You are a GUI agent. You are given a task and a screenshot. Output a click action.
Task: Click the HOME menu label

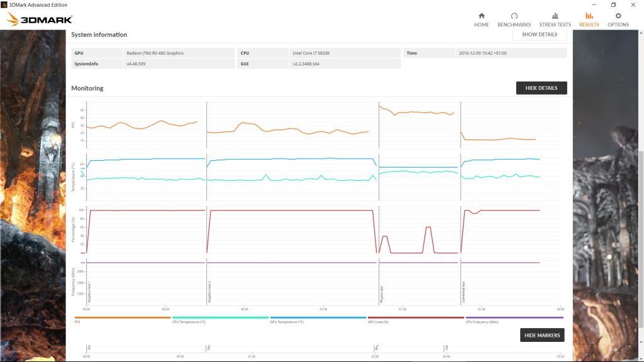click(481, 25)
